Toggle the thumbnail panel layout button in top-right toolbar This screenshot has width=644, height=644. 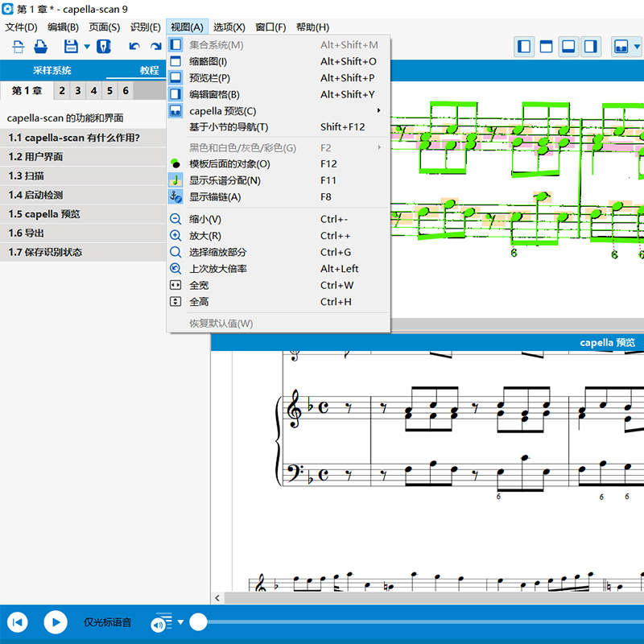tap(547, 47)
